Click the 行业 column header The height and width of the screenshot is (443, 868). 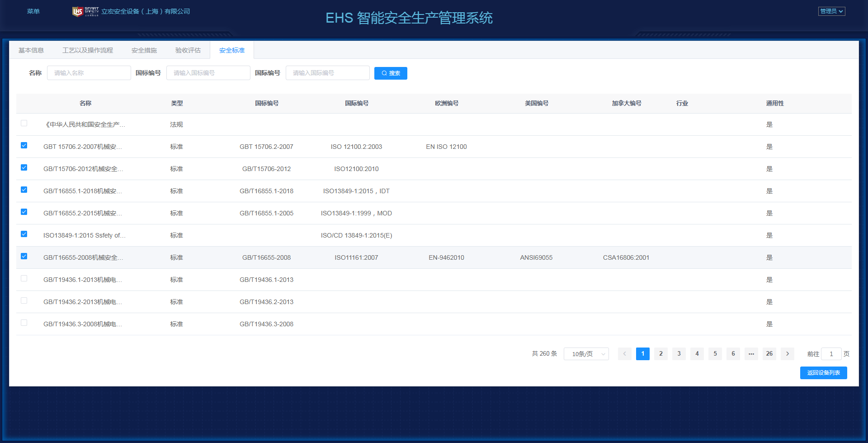(682, 103)
